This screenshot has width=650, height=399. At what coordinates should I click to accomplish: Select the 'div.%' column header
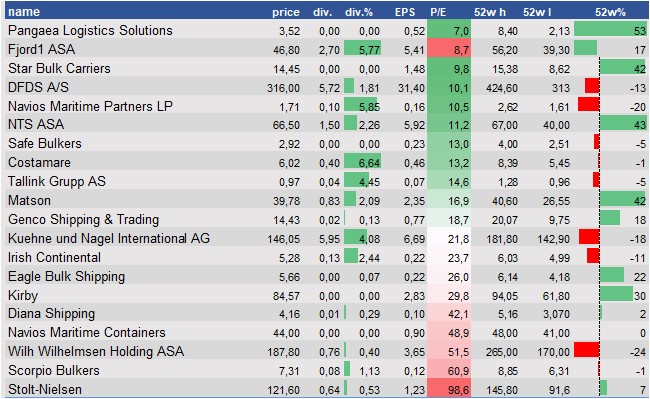coord(359,12)
